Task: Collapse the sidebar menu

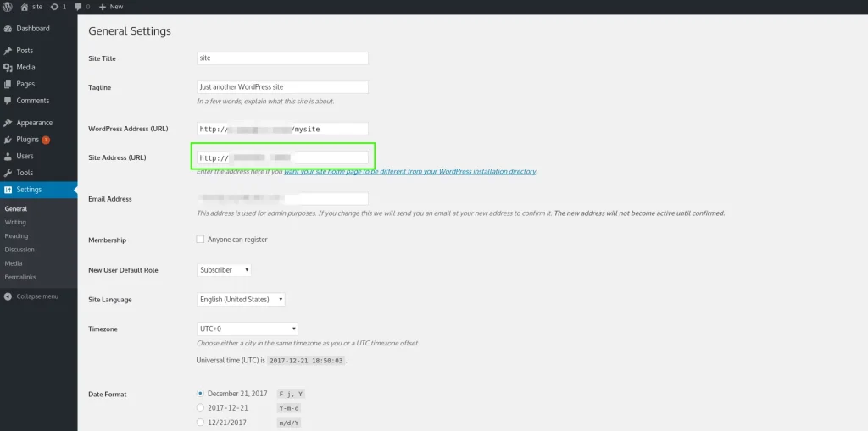Action: [31, 296]
